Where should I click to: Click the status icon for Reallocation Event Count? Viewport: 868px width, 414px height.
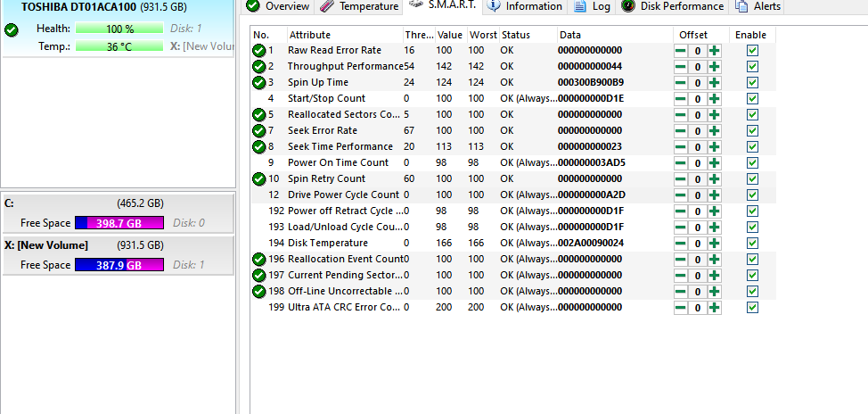point(258,260)
